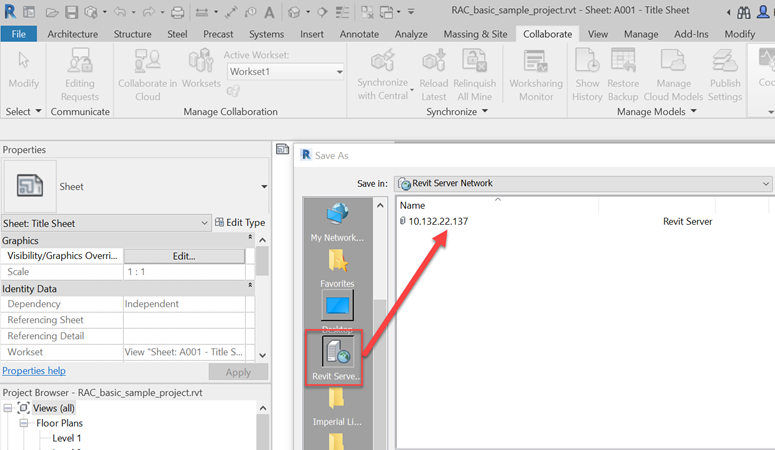Click the Modify arrow tool

[23, 69]
